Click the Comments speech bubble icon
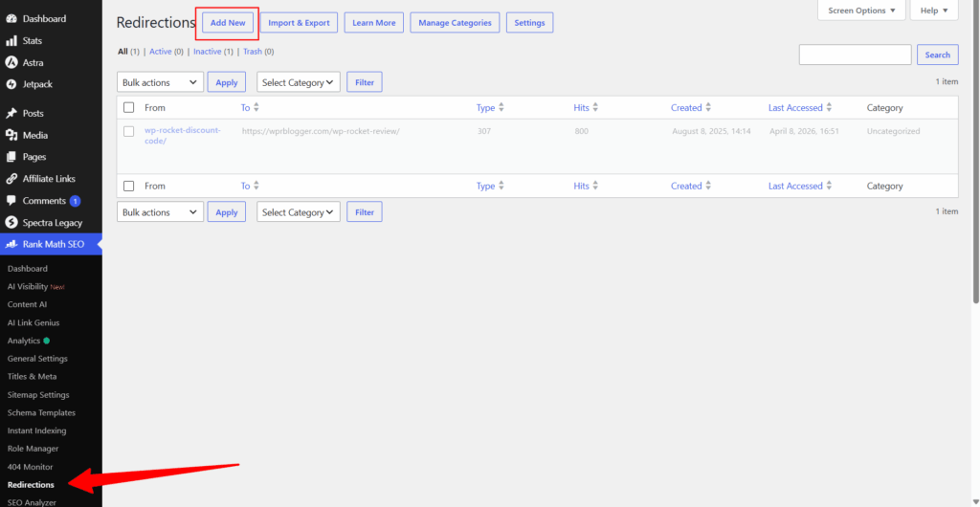Viewport: 980px width, 507px height. (11, 201)
